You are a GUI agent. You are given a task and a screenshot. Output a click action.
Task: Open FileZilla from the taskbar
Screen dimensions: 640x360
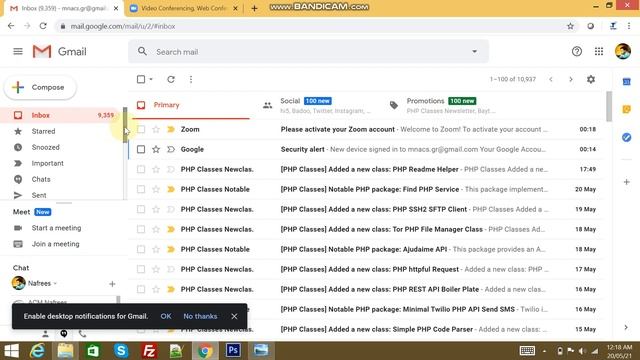pos(149,351)
